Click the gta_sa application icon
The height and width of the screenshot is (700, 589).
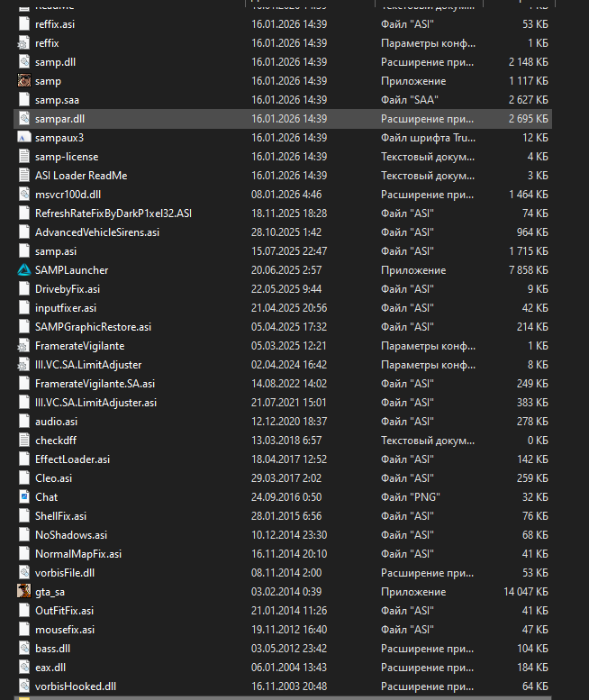click(24, 592)
